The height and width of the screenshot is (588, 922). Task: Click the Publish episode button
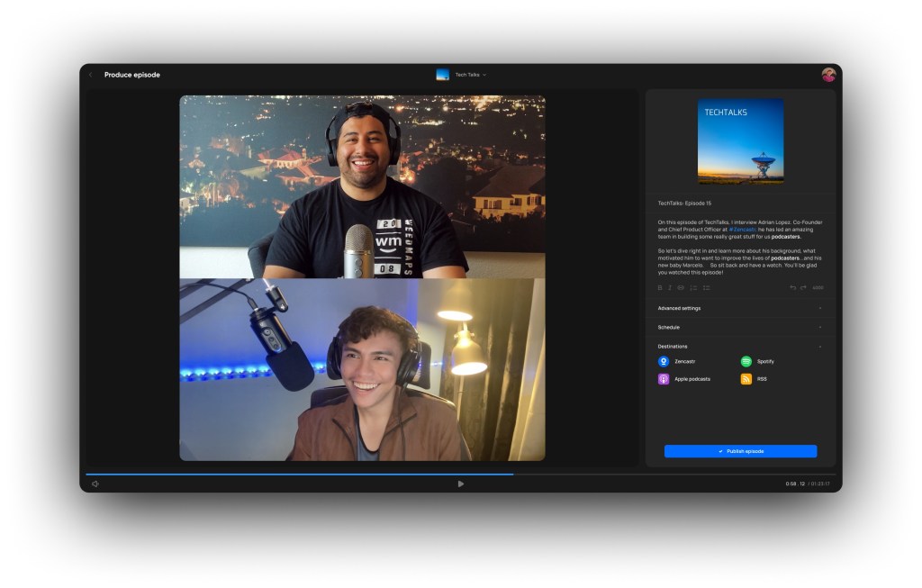[x=740, y=451]
